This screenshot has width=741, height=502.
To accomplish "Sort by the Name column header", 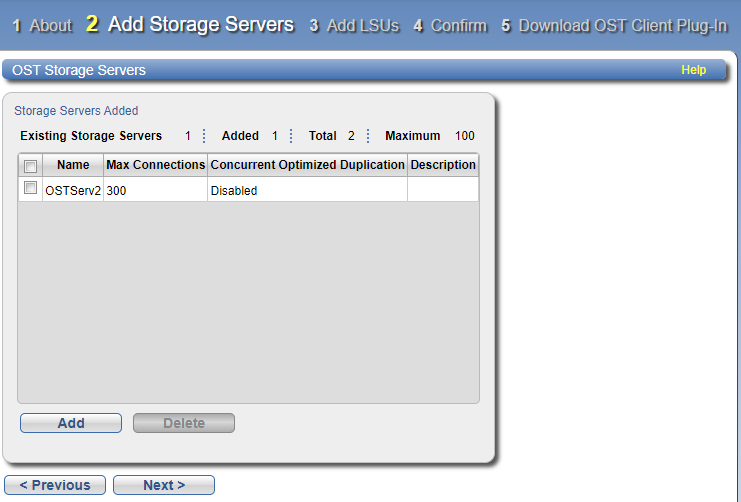I will pos(73,165).
